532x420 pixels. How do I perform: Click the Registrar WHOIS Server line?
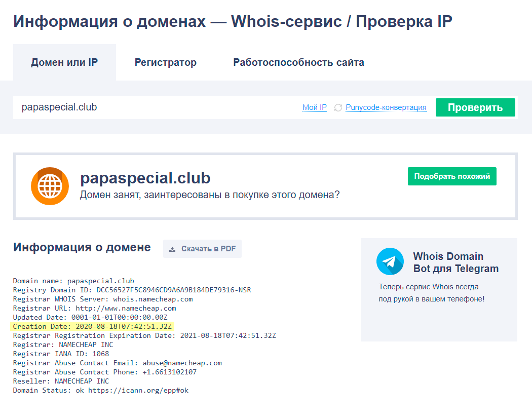click(x=103, y=299)
